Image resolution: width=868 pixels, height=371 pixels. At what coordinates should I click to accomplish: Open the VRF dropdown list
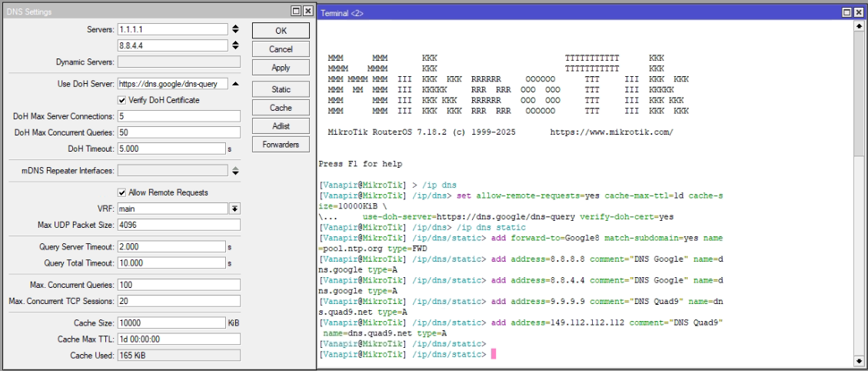[x=235, y=209]
